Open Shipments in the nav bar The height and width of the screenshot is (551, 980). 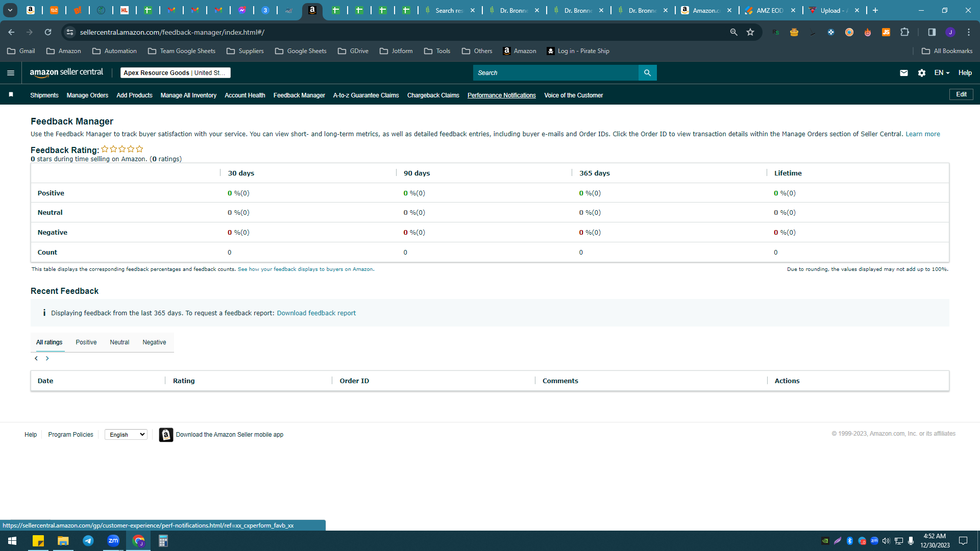click(x=44, y=95)
